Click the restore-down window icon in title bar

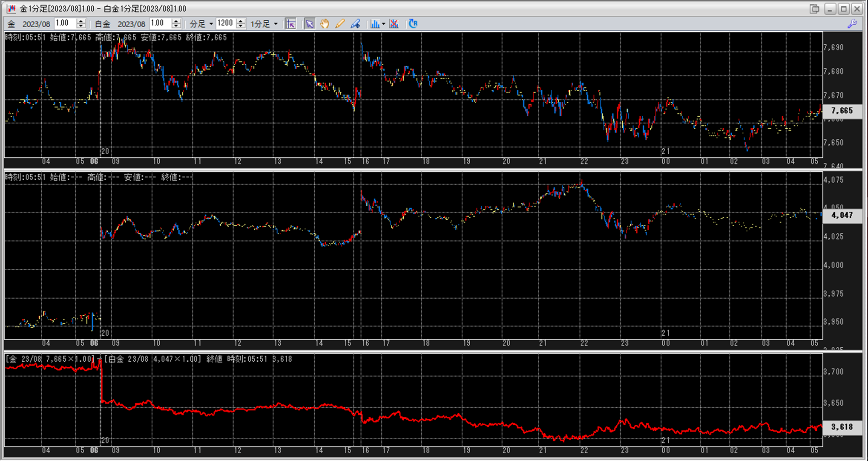(814, 9)
